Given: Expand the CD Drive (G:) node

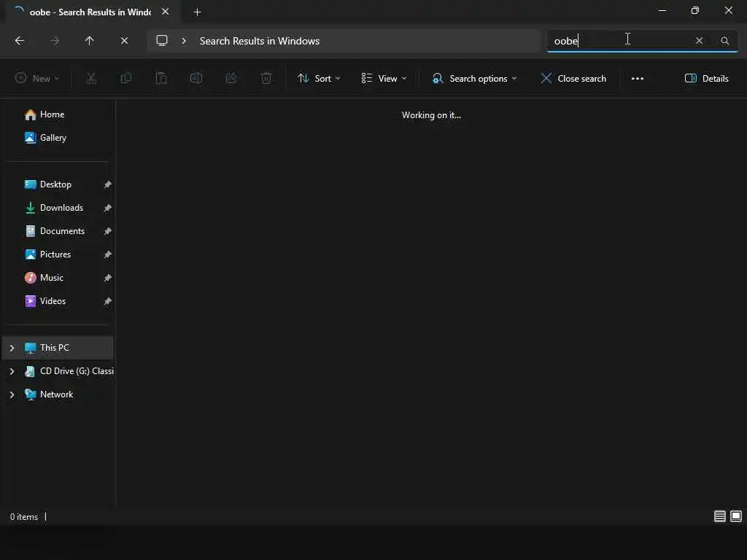Looking at the screenshot, I should 12,371.
